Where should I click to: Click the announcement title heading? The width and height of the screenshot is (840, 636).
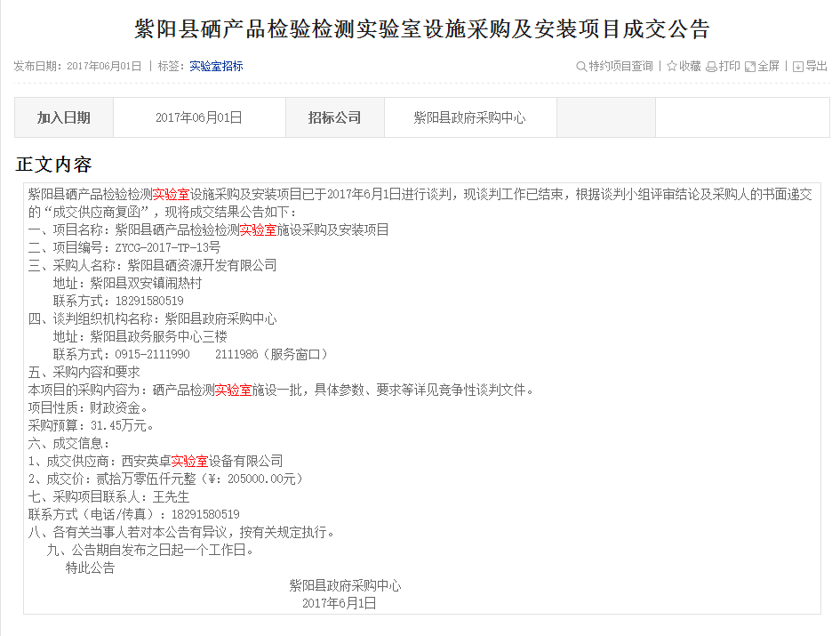tap(421, 29)
